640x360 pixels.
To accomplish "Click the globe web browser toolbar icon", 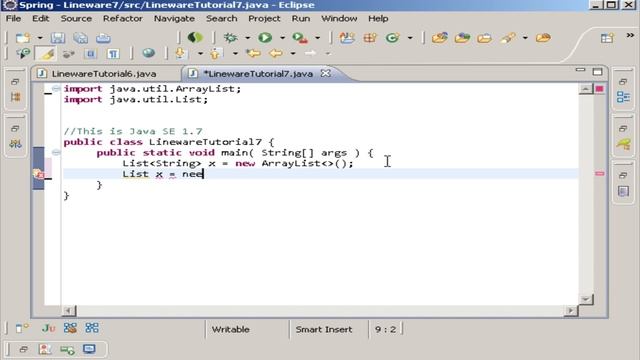I will tap(148, 53).
